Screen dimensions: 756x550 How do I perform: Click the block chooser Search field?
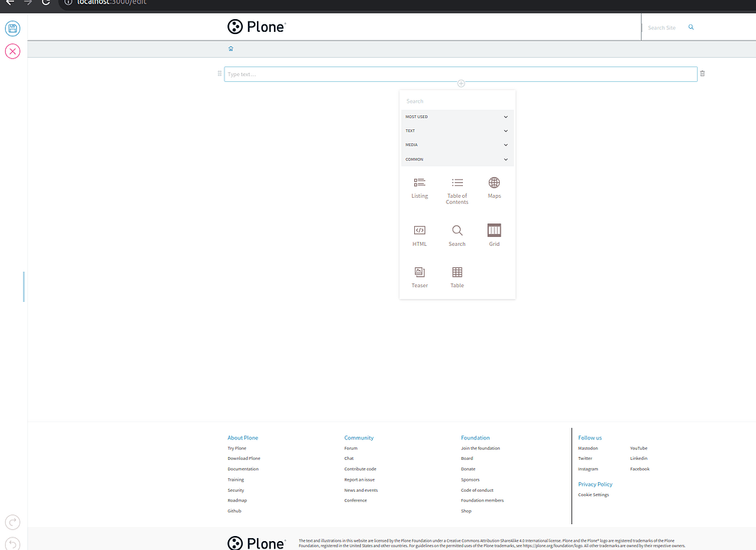457,101
